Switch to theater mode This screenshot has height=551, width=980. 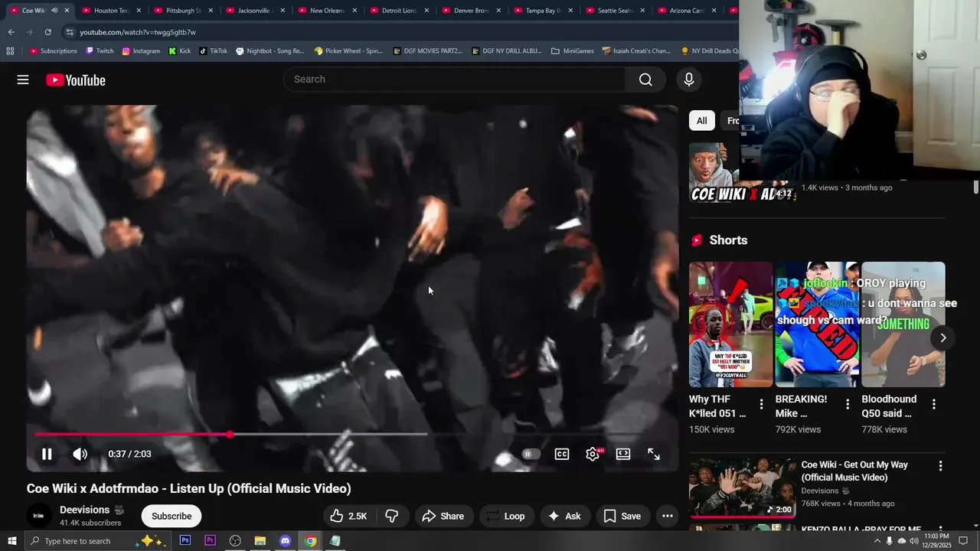coord(623,454)
